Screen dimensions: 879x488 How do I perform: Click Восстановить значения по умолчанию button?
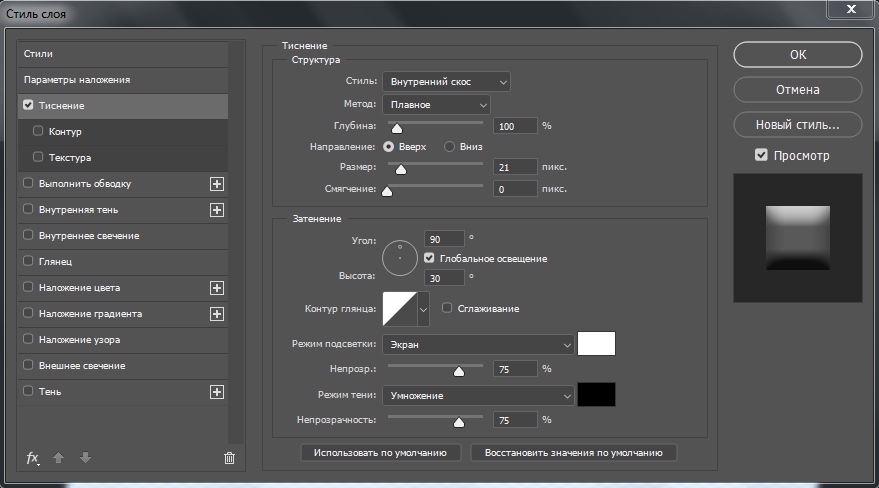[573, 453]
